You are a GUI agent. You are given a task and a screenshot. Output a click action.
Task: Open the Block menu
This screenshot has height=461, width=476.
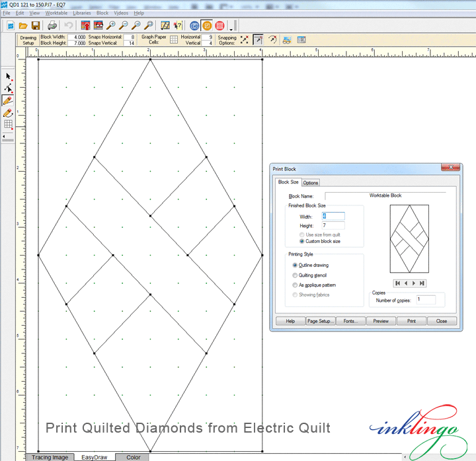(x=102, y=13)
